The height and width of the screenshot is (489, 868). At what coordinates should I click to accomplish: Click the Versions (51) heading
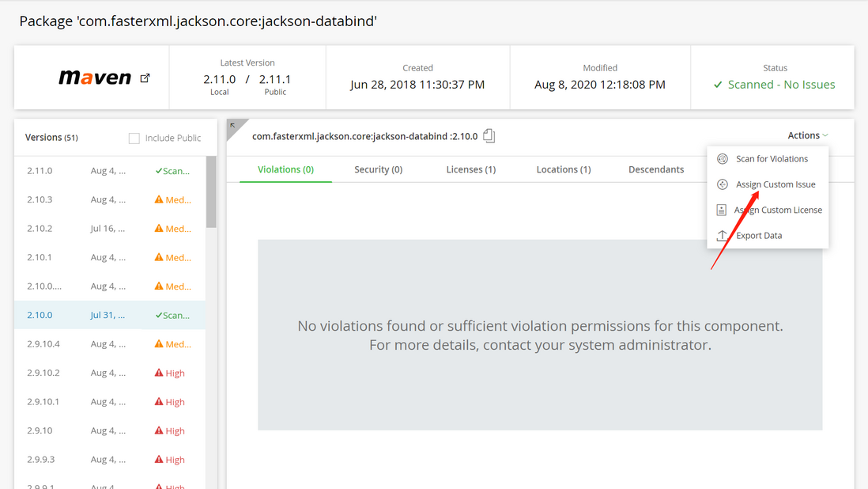(51, 138)
